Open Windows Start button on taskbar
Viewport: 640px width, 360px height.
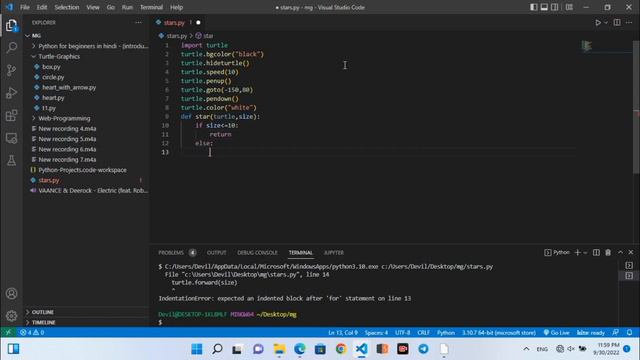pos(197,349)
